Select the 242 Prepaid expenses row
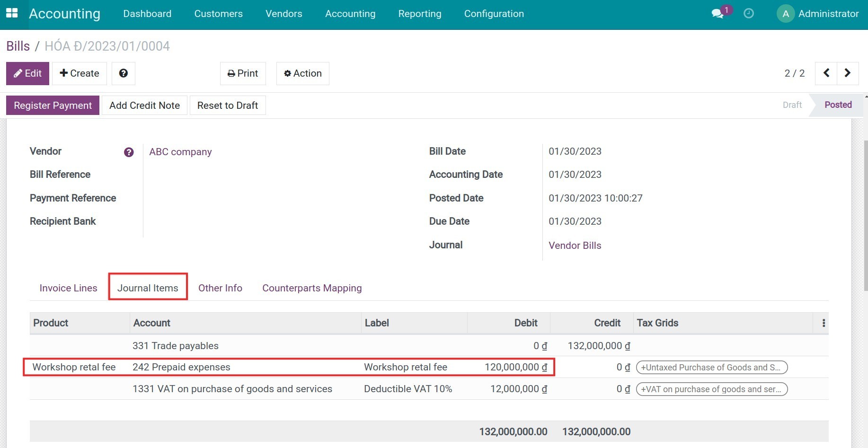Image resolution: width=868 pixels, height=448 pixels. tap(181, 367)
